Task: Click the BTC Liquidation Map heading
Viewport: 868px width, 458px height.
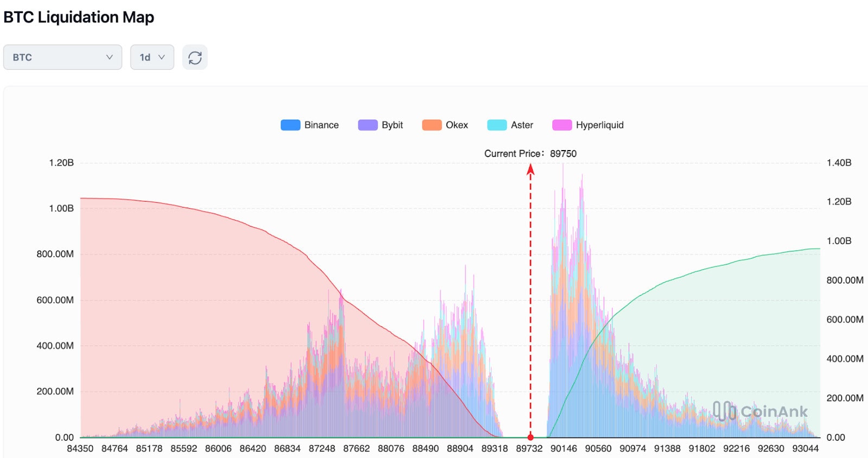Action: (x=79, y=17)
